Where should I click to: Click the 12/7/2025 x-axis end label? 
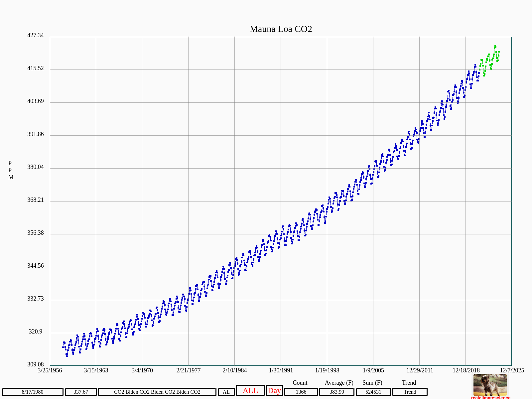coord(512,370)
